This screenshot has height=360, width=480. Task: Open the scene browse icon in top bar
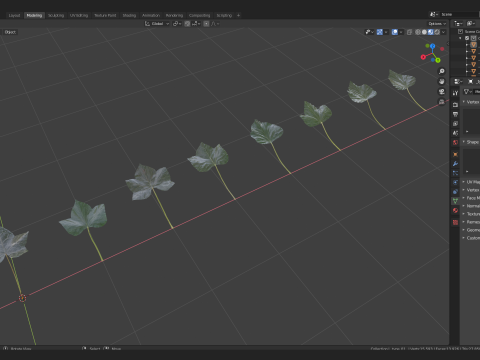[x=434, y=14]
